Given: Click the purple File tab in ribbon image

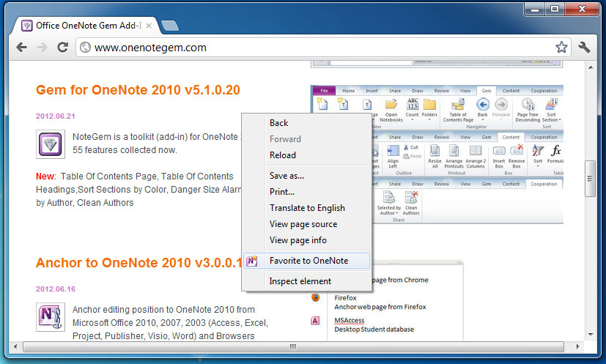Looking at the screenshot, I should [324, 91].
